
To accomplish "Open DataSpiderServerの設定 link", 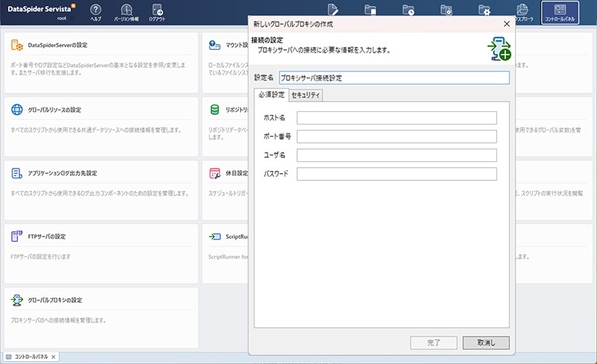I will coord(57,45).
